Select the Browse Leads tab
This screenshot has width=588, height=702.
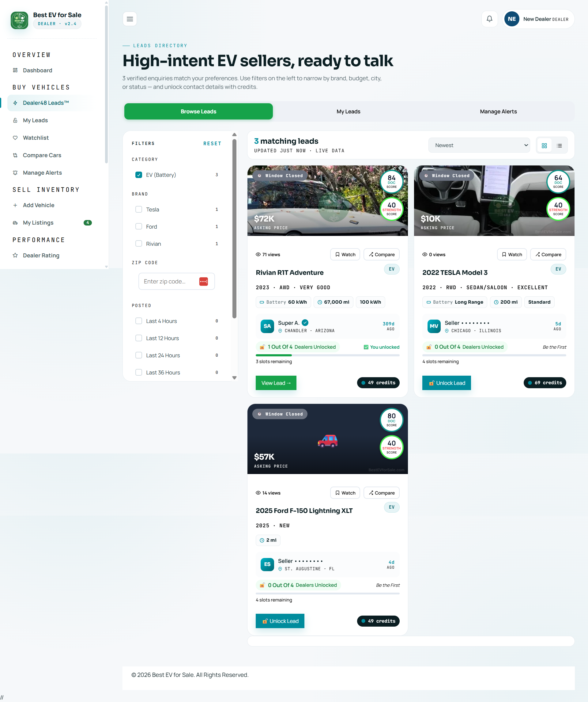coord(198,111)
